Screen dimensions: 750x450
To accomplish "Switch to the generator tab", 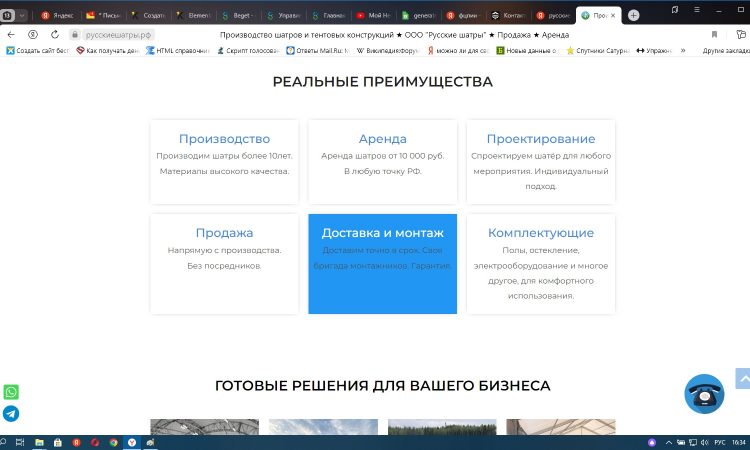I will click(418, 15).
